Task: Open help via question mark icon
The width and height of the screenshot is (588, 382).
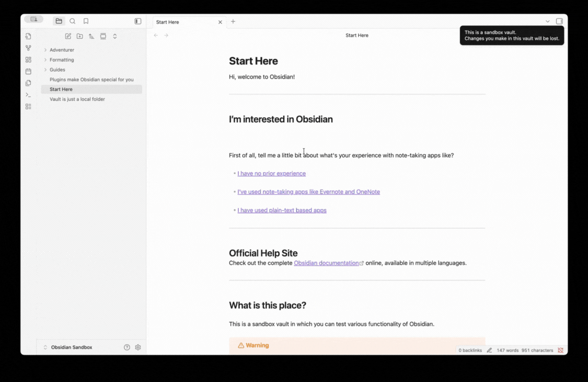Action: (127, 347)
